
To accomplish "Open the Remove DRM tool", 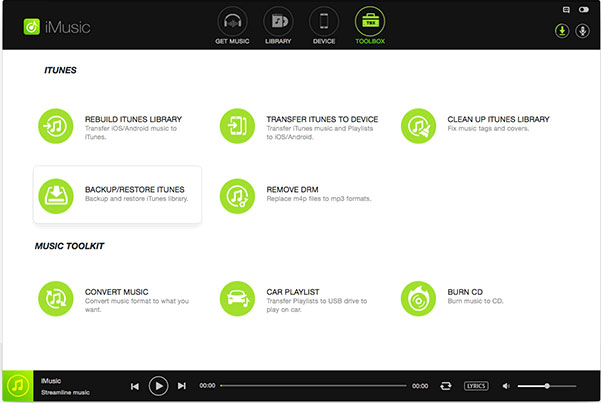I will [236, 194].
